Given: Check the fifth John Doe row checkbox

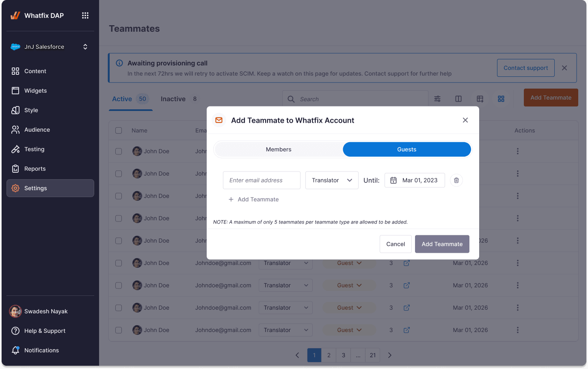Looking at the screenshot, I should [x=119, y=241].
